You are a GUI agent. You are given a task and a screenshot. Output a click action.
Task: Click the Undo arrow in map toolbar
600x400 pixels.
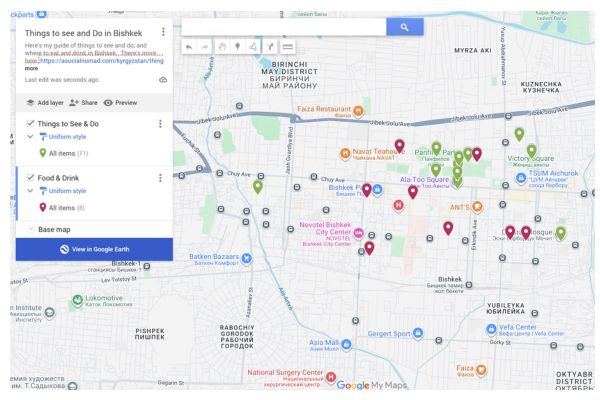pyautogui.click(x=189, y=47)
